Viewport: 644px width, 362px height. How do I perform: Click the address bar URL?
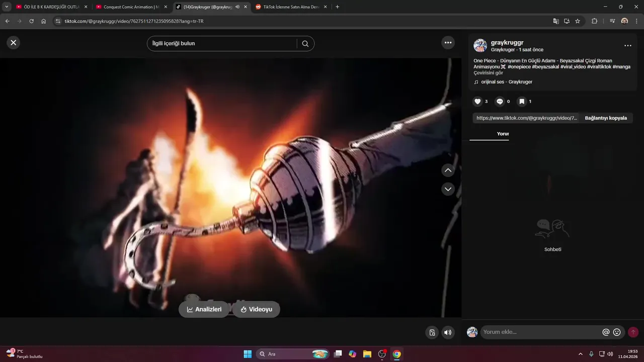tap(134, 21)
